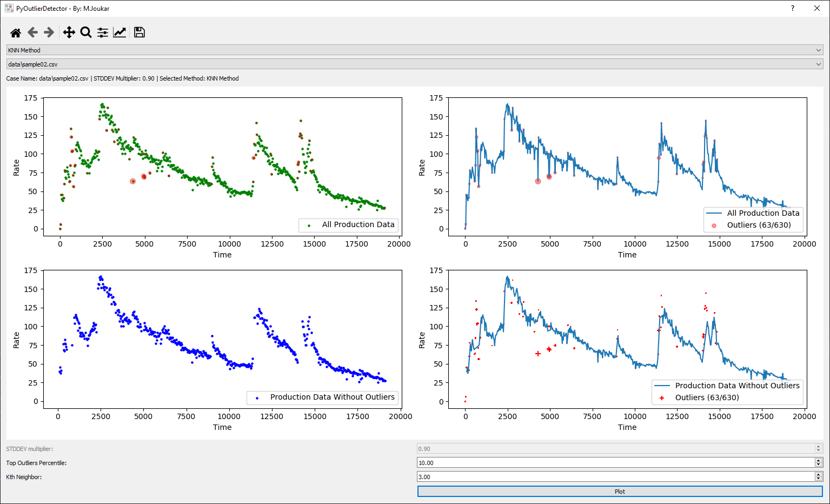
Task: Activate the Pan axes tool
Action: click(69, 32)
